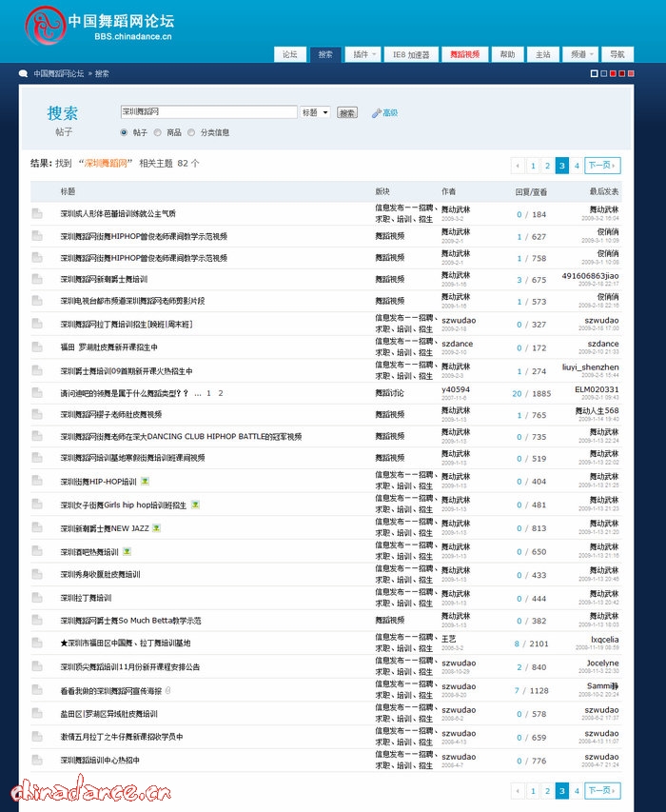The width and height of the screenshot is (666, 812).
Task: Click the folder icon for 深圳拉丁舞培训 thread
Action: coord(37,599)
